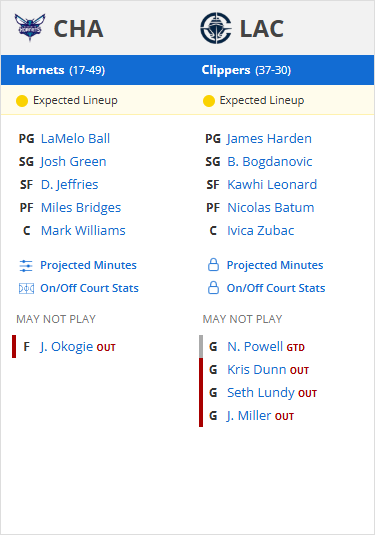Open Kawhi Leonard's player link
Image resolution: width=375 pixels, height=535 pixels.
click(x=272, y=185)
